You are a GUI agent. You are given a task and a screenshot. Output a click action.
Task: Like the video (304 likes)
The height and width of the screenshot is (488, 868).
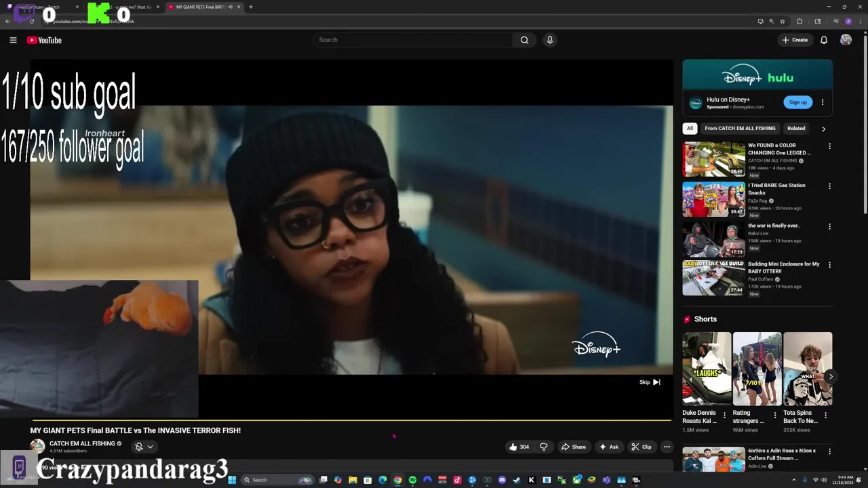(x=519, y=447)
